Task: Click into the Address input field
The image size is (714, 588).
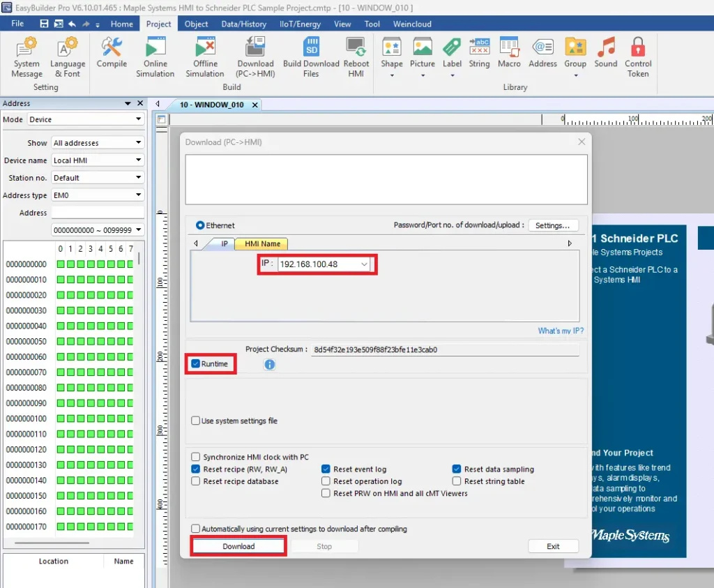Action: pyautogui.click(x=98, y=213)
